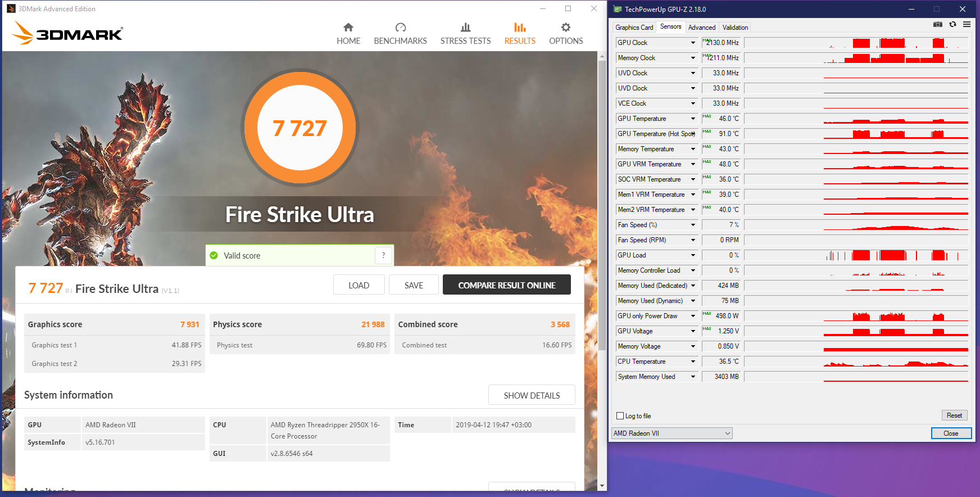
Task: Click the 3DMark title bar app icon
Action: (11, 8)
